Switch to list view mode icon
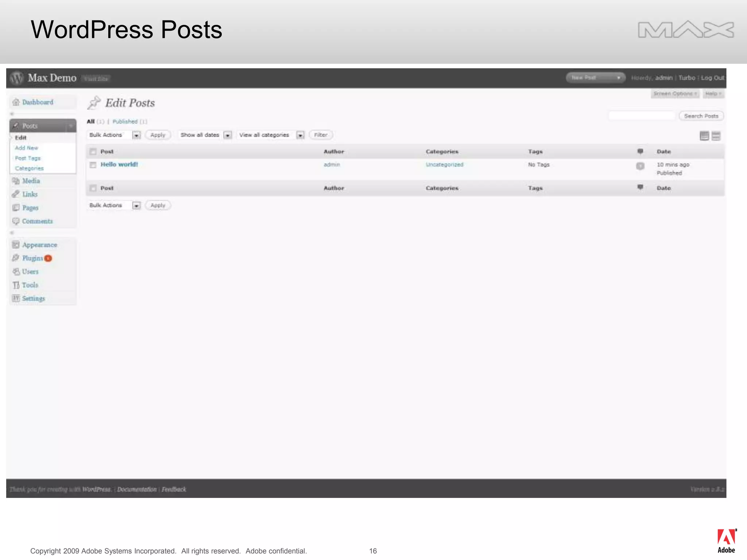This screenshot has width=747, height=560. pos(704,136)
